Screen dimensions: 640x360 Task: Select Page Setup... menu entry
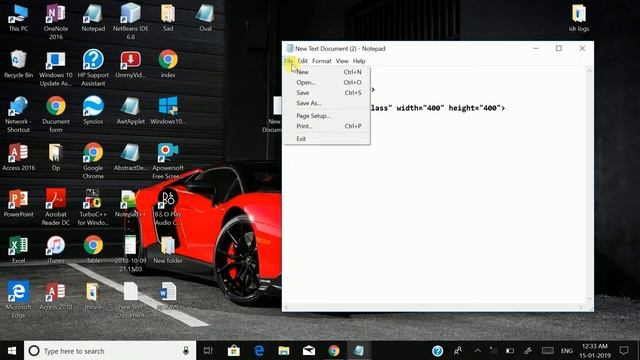point(327,116)
